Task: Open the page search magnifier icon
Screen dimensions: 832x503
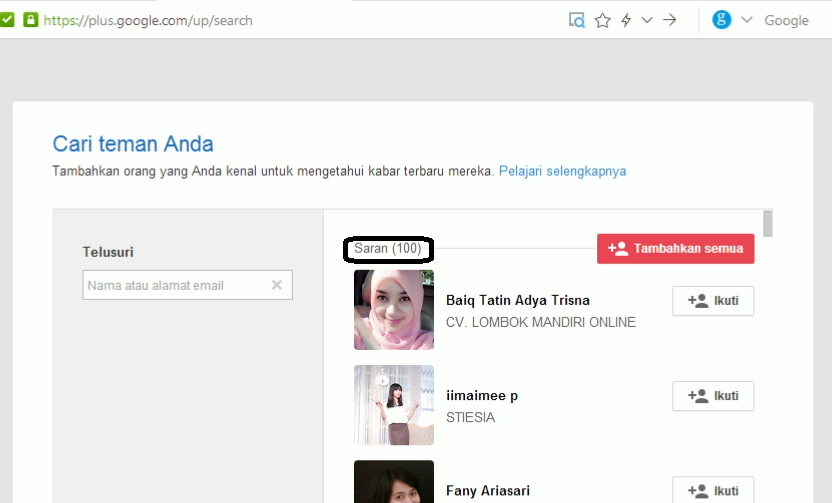Action: [x=577, y=20]
